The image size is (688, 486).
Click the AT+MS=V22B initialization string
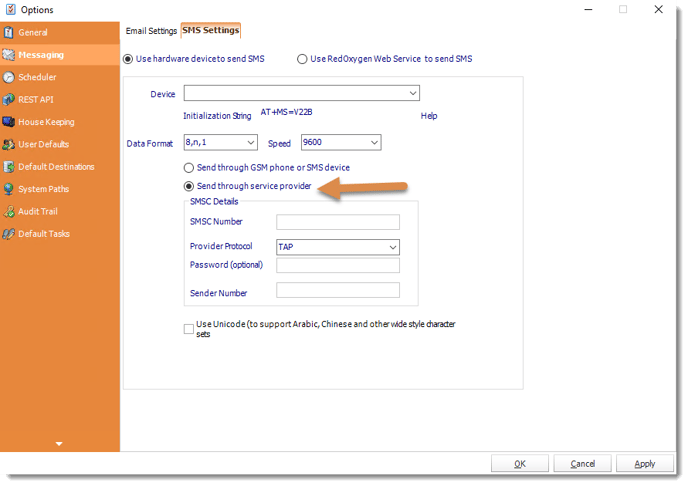(287, 112)
